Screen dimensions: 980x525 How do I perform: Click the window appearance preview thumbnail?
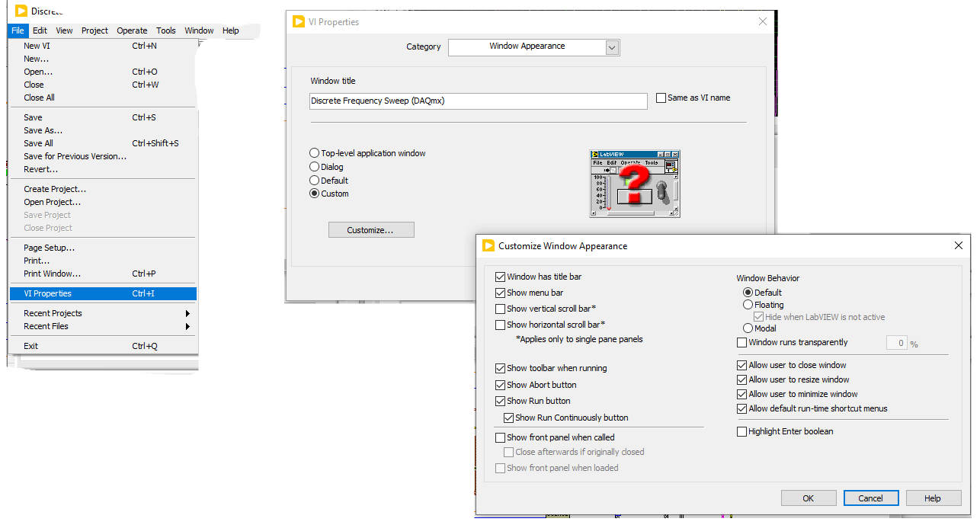tap(634, 184)
